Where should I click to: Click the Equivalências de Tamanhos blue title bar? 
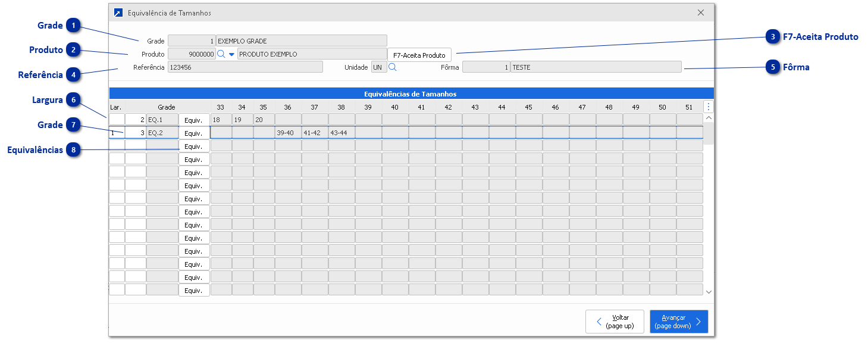(411, 93)
